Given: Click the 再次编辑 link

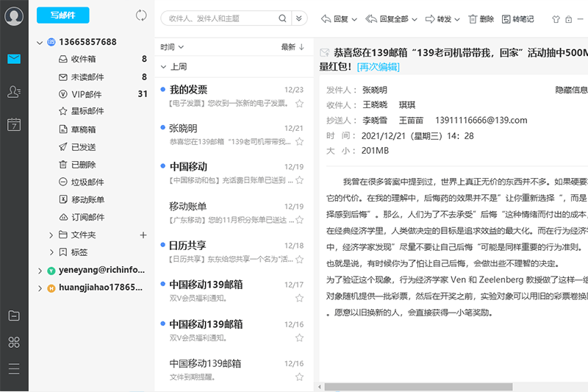Looking at the screenshot, I should [378, 67].
